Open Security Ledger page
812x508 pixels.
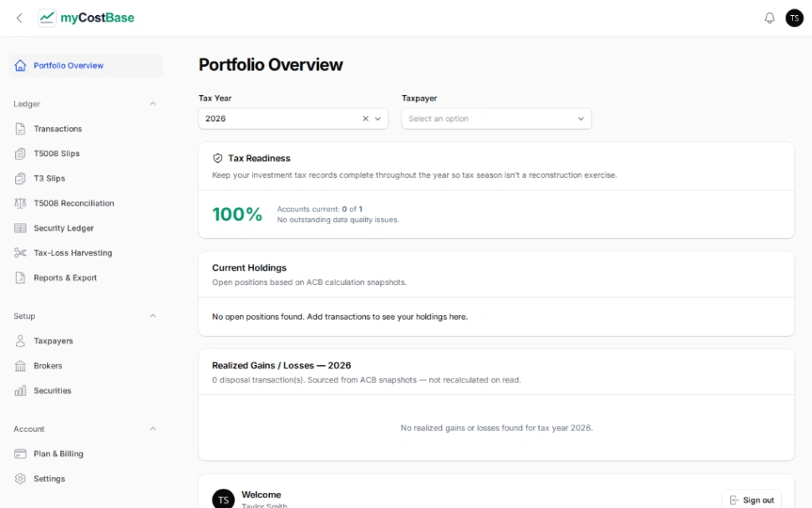click(x=86, y=228)
